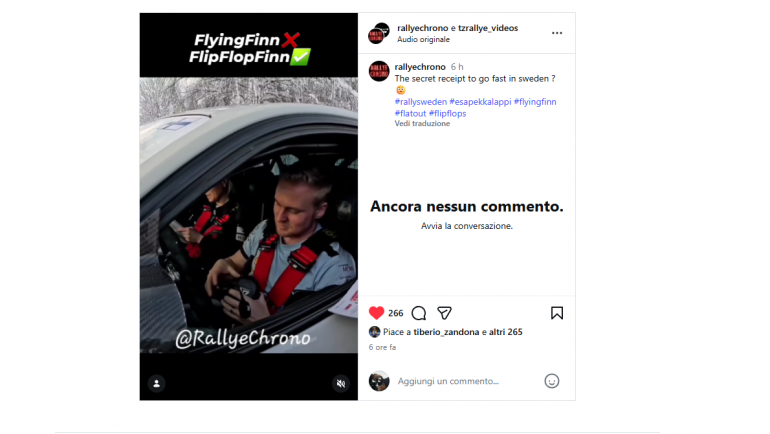Open the tiberio_zandona profile link
The image size is (770, 434).
coord(446,332)
